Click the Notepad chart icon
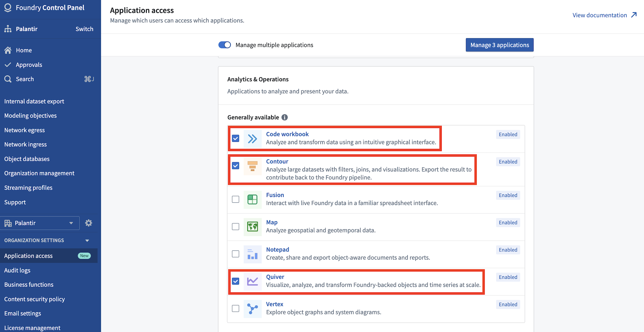The image size is (644, 332). (252, 254)
